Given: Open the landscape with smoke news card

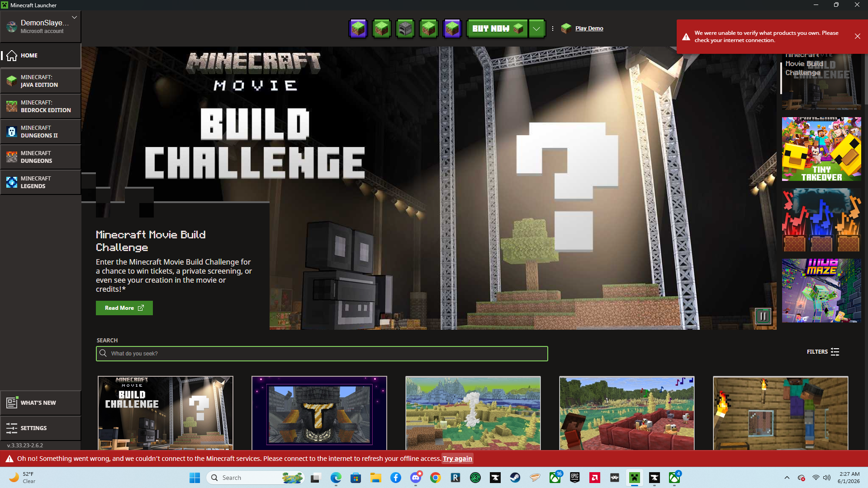Looking at the screenshot, I should [473, 413].
